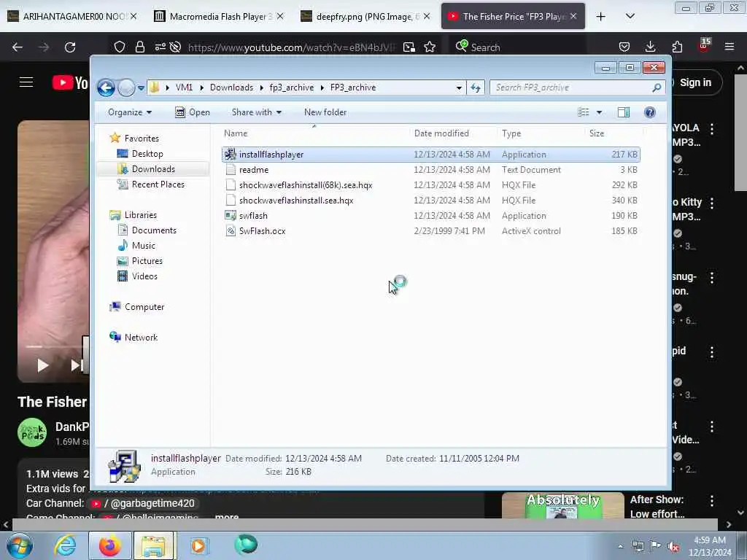The image size is (747, 560).
Task: Show hidden tray icons arrow
Action: pos(620,547)
